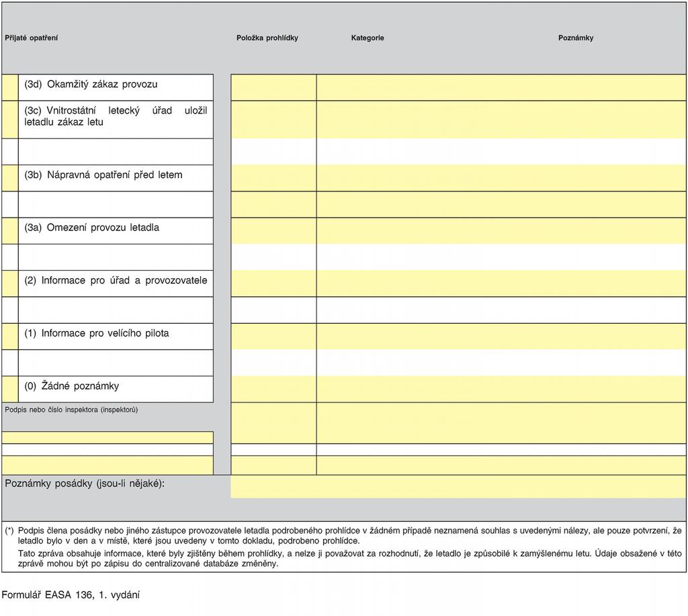Check the (3b) Nápravná opatření před letem box

(x=10, y=178)
